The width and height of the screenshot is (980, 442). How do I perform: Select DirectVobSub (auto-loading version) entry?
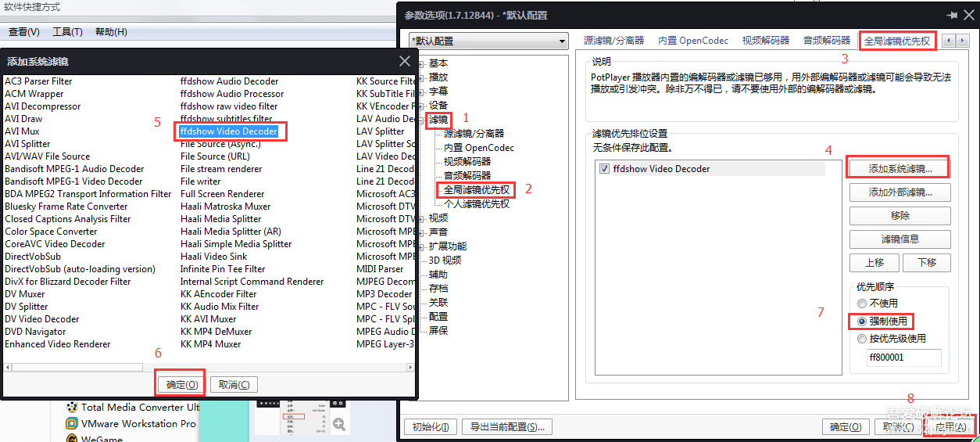pyautogui.click(x=80, y=269)
